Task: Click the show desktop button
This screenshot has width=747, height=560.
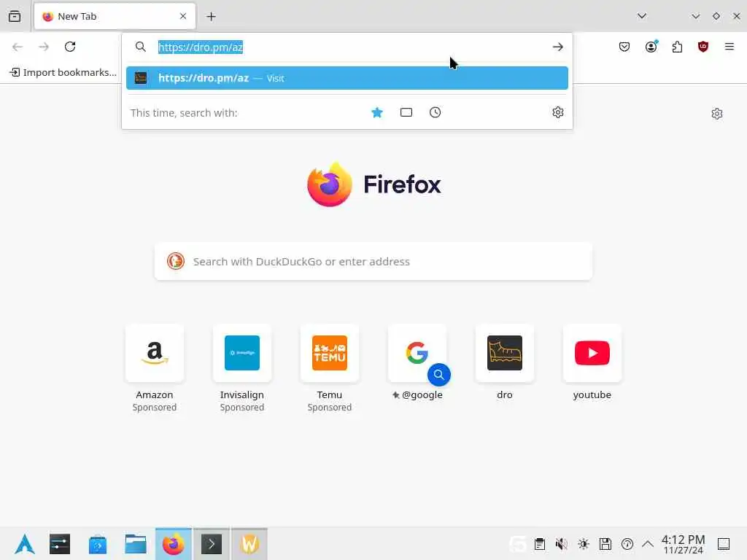Action: click(724, 544)
